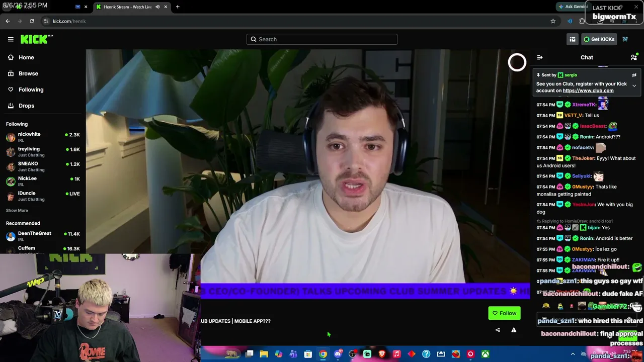Open the OBS Studio taskbar icon
Screen dimensions: 644x362
coord(352,354)
